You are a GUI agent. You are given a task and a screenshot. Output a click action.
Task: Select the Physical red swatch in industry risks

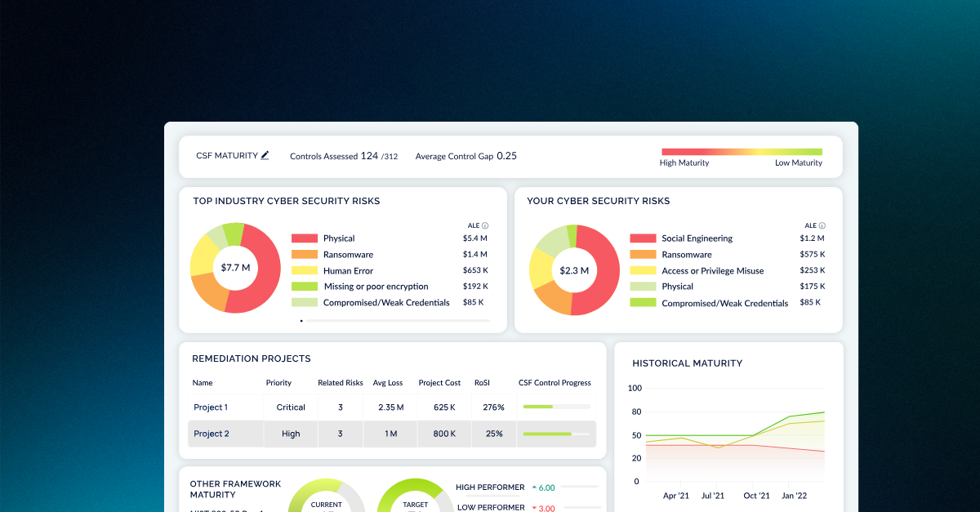point(304,238)
